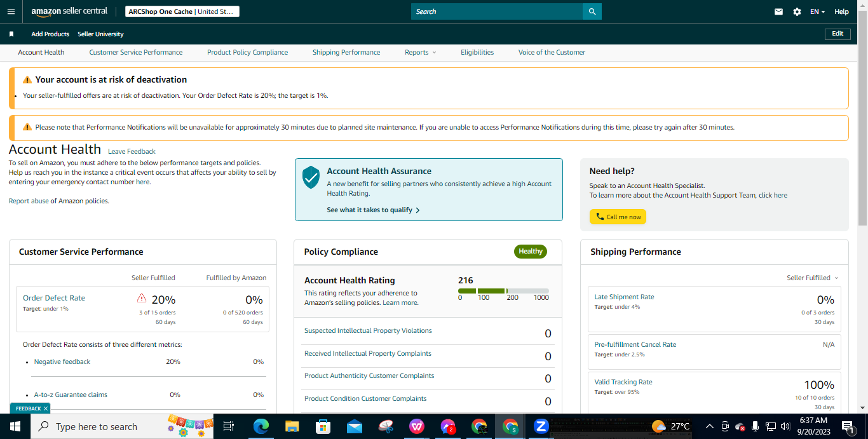The width and height of the screenshot is (868, 439).
Task: Open the Pre-fulfillment Cancel Rate link
Action: pos(635,344)
